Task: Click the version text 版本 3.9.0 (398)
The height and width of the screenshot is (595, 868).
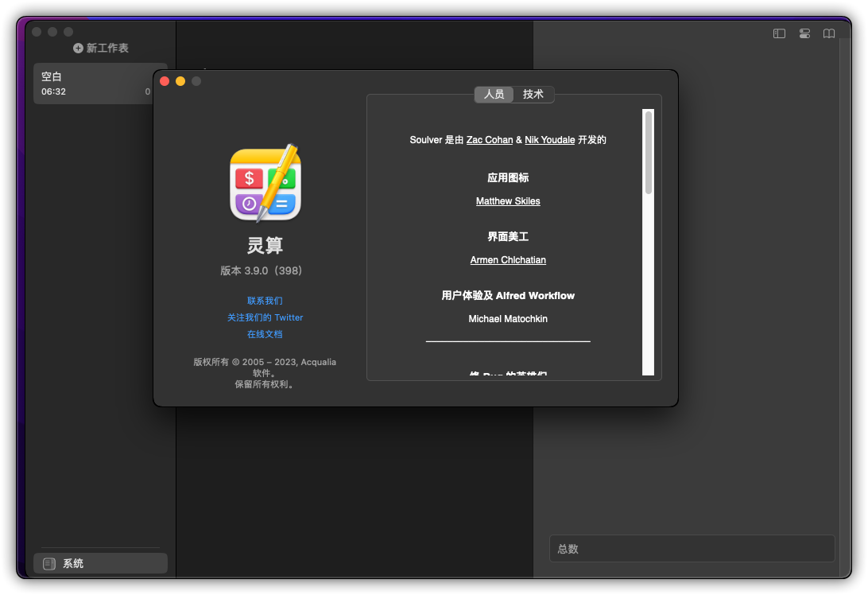Action: point(262,270)
